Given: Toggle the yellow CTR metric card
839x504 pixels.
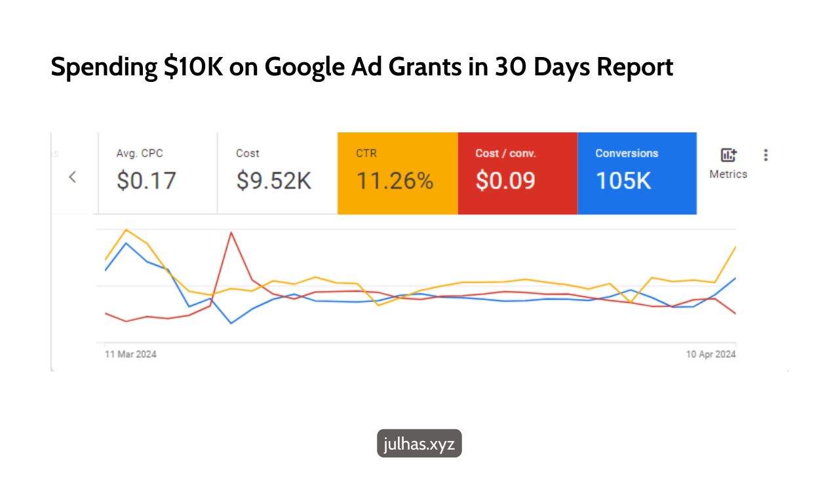Looking at the screenshot, I should pos(397,173).
